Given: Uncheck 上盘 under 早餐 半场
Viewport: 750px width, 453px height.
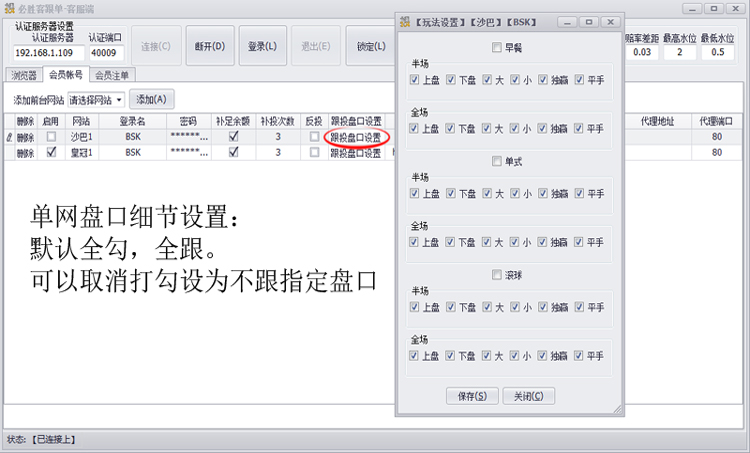Looking at the screenshot, I should click(x=414, y=79).
